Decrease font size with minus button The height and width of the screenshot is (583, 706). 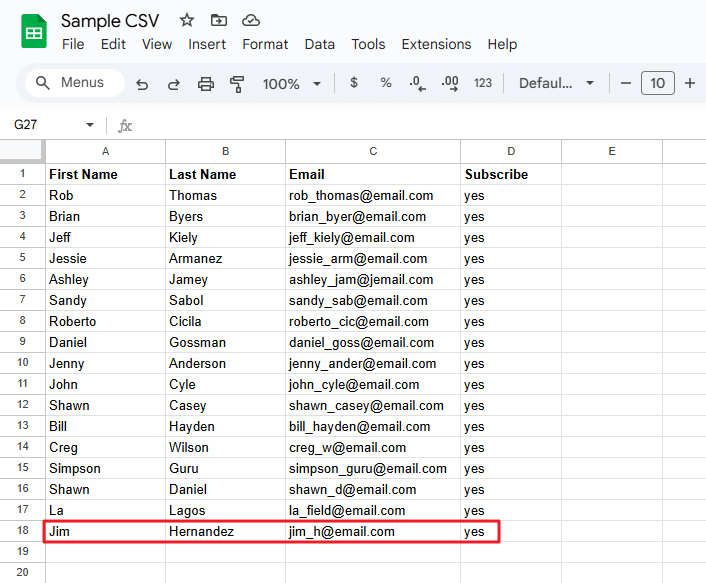click(x=626, y=83)
